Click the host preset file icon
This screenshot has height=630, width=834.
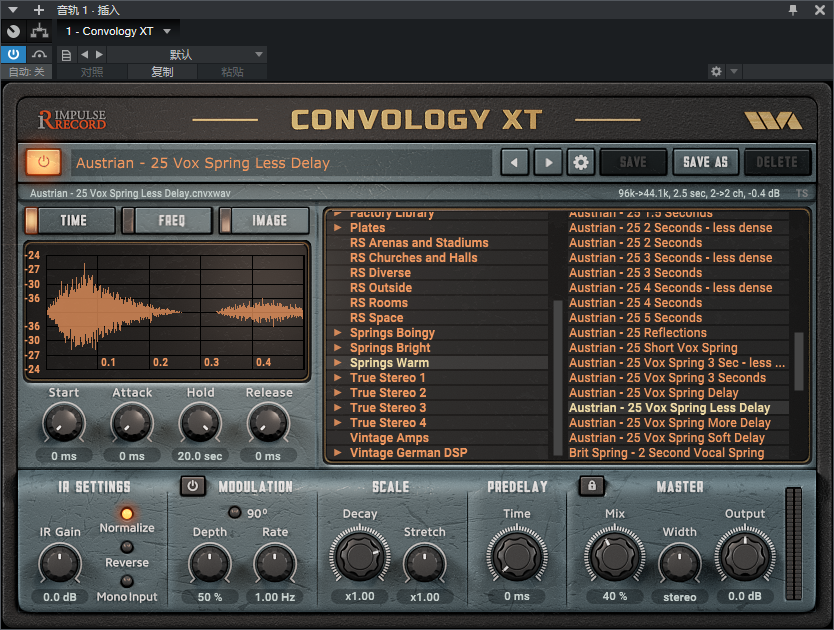click(66, 55)
